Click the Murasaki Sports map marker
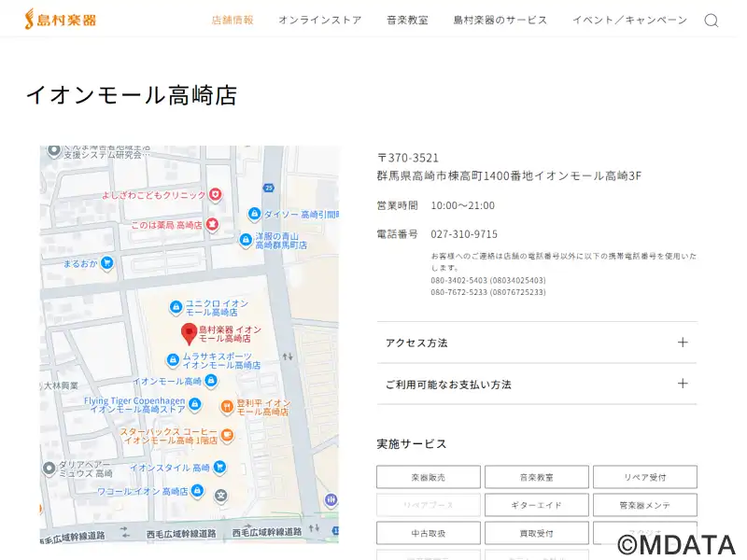Viewport: 747px width, 560px height. point(172,360)
